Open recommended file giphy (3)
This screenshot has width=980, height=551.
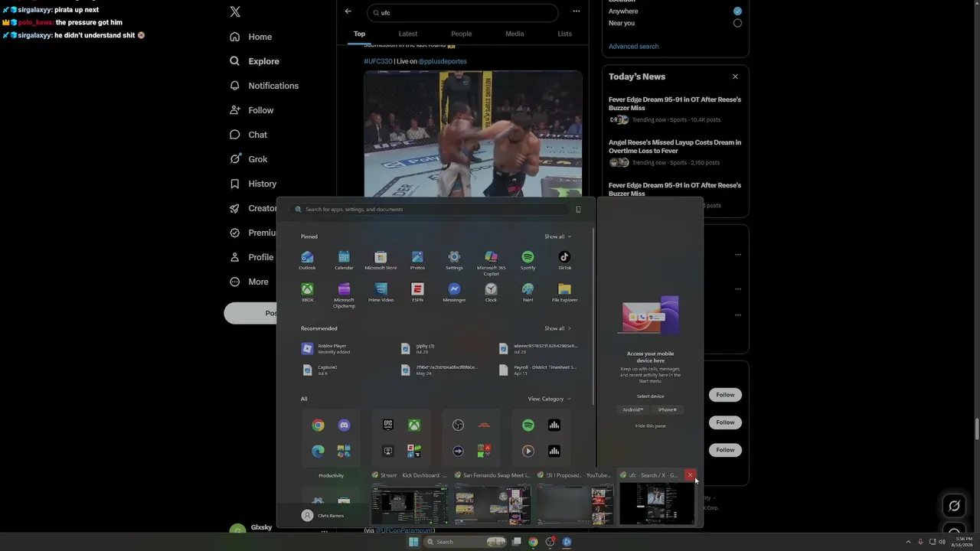(x=419, y=348)
